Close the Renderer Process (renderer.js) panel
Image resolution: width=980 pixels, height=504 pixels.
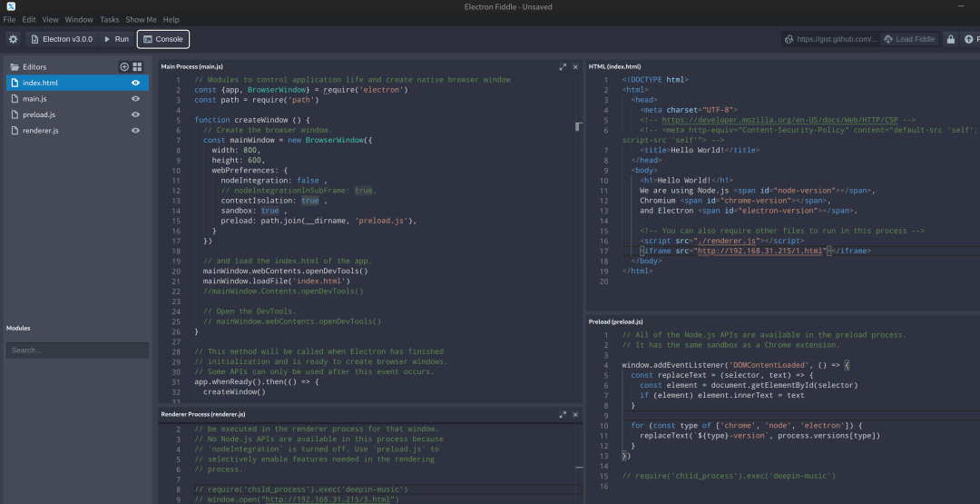point(575,414)
